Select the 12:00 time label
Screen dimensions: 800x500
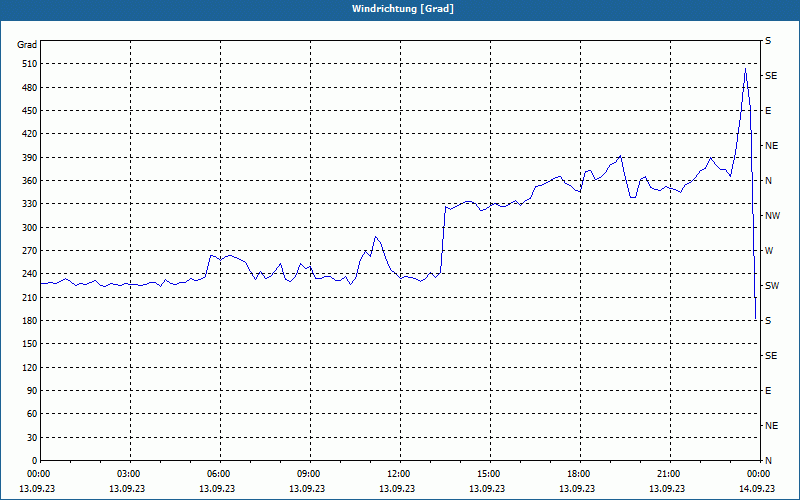point(398,474)
